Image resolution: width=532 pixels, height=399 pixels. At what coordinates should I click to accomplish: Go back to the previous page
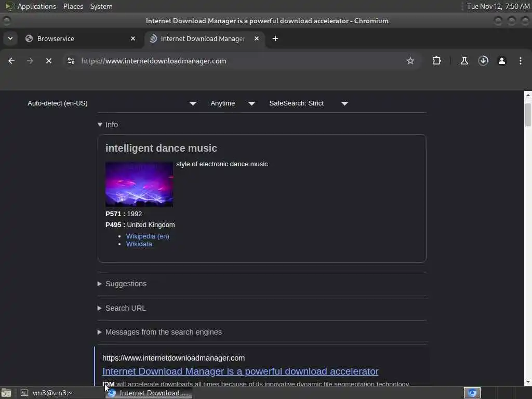click(11, 61)
